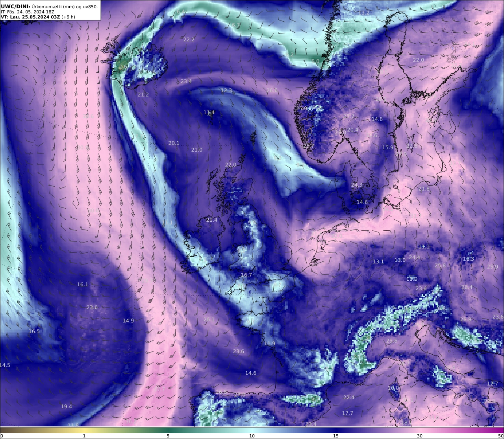
Task: Click the 11.3 value label
Action: (469, 259)
